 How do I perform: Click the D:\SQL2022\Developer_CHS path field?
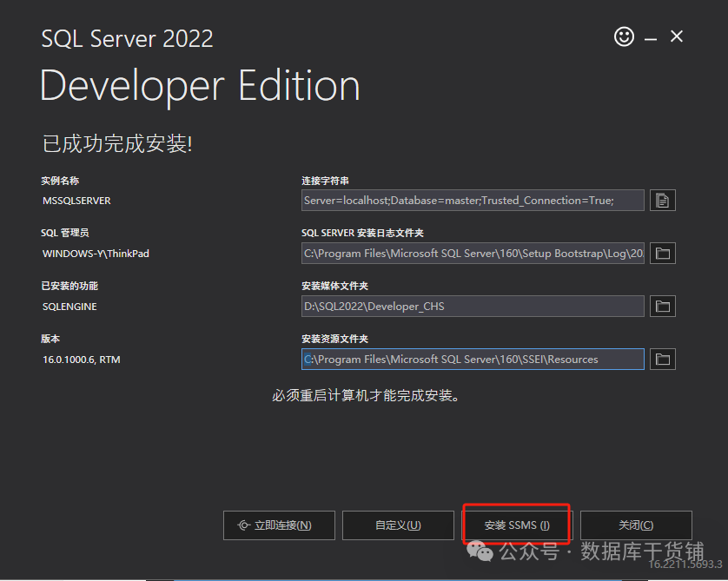(473, 307)
